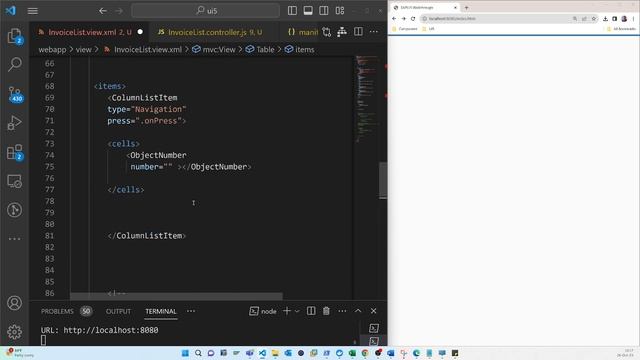This screenshot has height=360, width=640.
Task: Show additional activity bar views ellipsis
Action: tap(15, 239)
